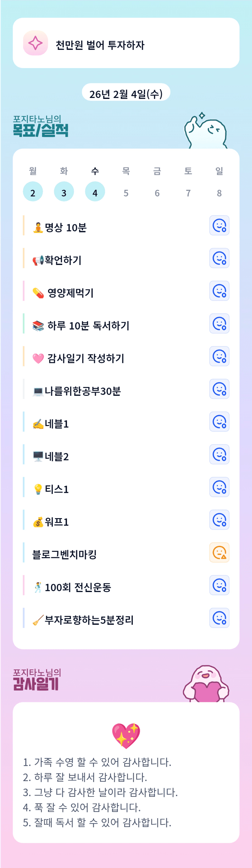Open the date selector 26년 2월 4일(수)
Image resolution: width=252 pixels, height=868 pixels.
point(126,93)
